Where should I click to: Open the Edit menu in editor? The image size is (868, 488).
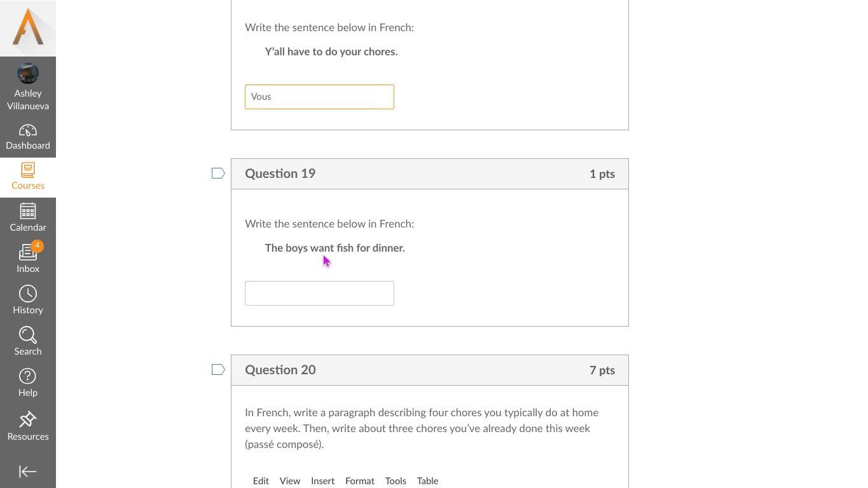[x=261, y=481]
